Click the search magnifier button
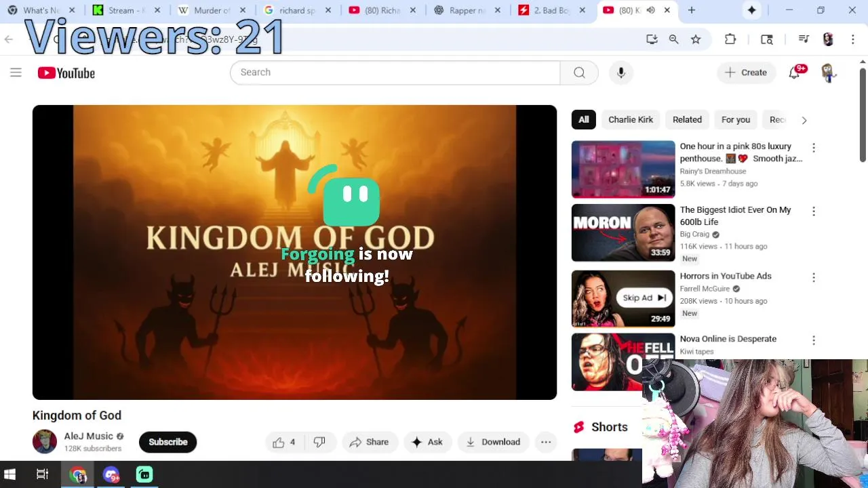This screenshot has height=488, width=868. [x=579, y=73]
